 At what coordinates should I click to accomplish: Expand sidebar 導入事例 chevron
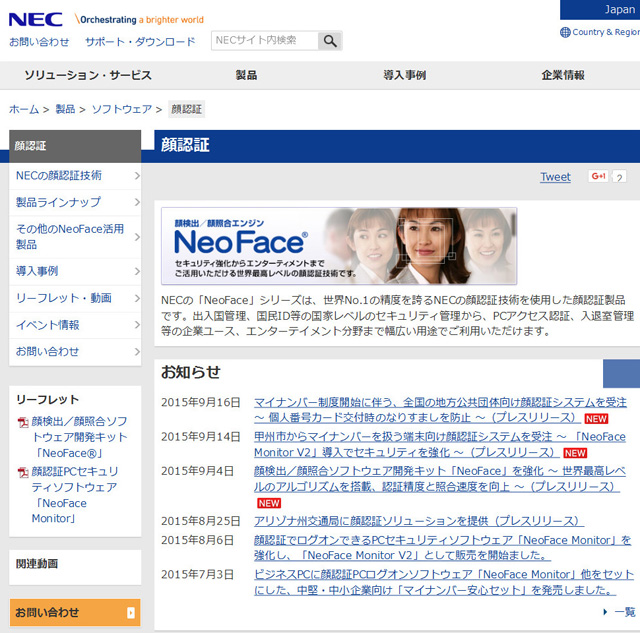coord(137,271)
